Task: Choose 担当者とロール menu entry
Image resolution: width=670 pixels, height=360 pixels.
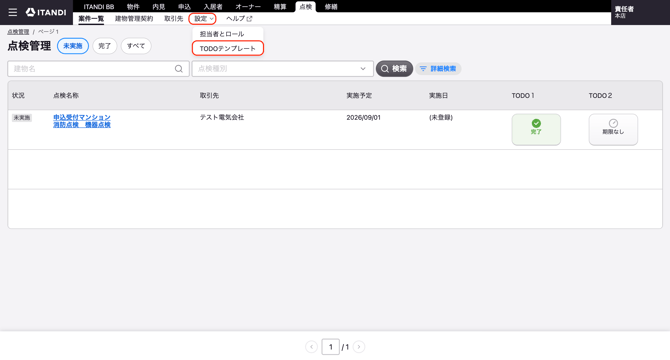Action: coord(222,34)
